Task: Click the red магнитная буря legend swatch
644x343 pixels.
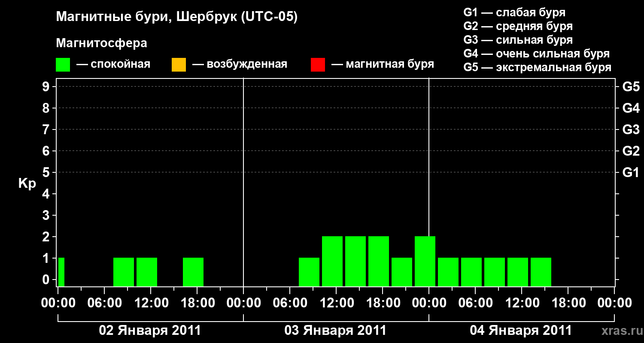Action: click(x=318, y=65)
